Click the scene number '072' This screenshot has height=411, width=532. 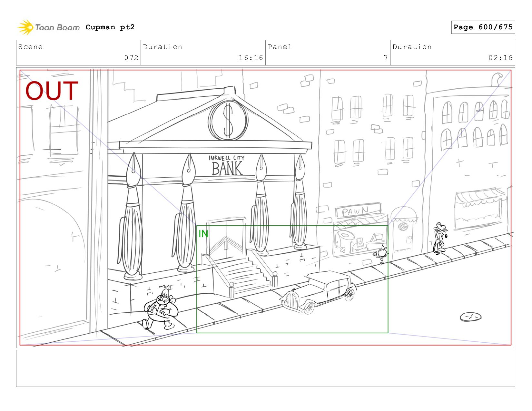(131, 58)
